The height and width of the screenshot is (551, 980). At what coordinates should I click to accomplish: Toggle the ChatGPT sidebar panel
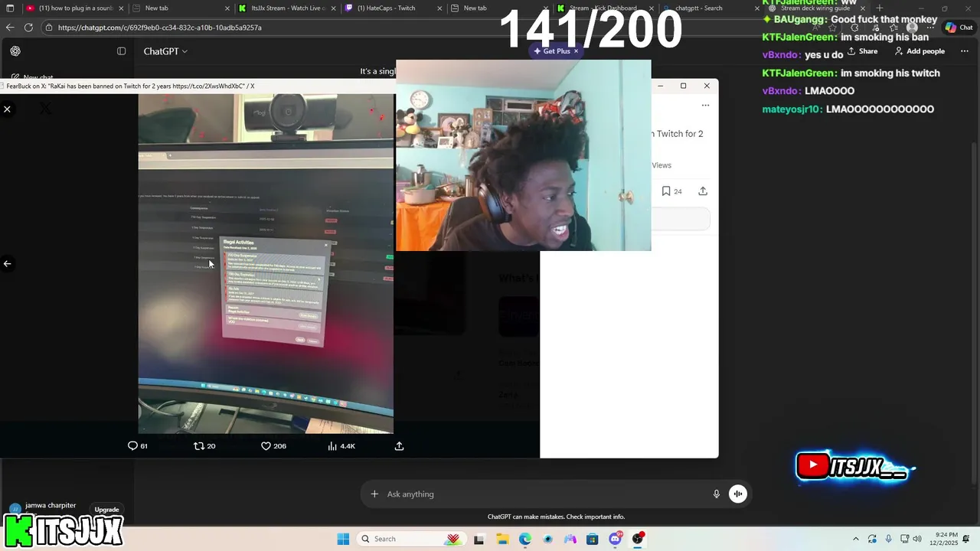tap(121, 51)
